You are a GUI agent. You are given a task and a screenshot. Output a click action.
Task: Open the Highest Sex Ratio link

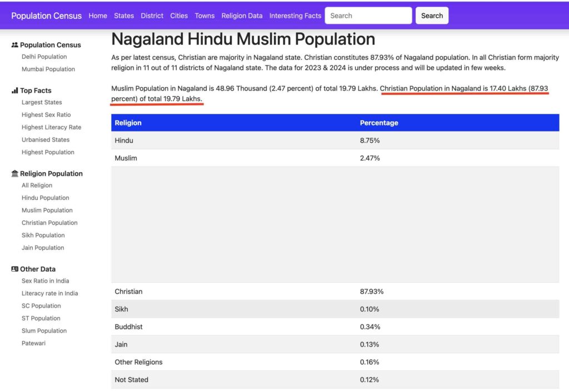point(46,114)
